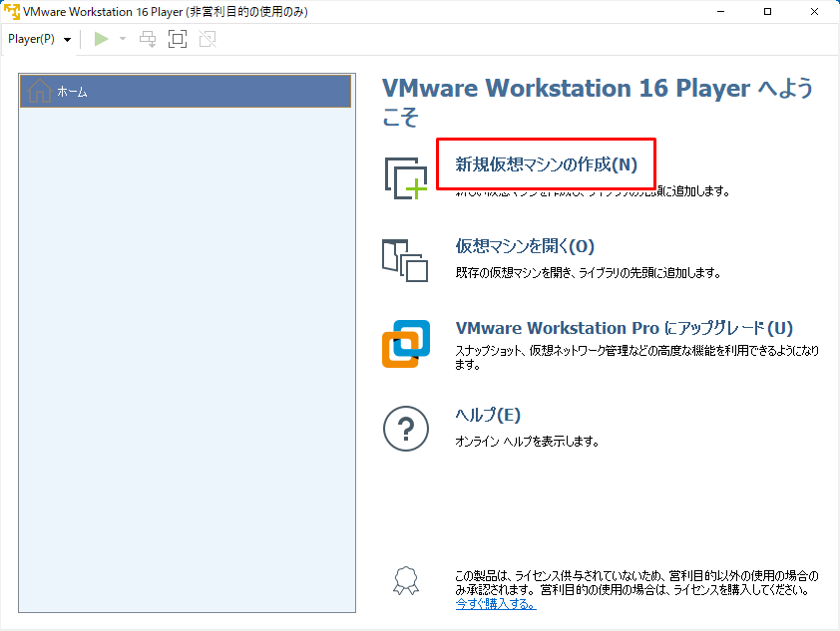Screen dimensions: 840x631
Task: Select ホーム item in the library list
Action: coord(186,92)
